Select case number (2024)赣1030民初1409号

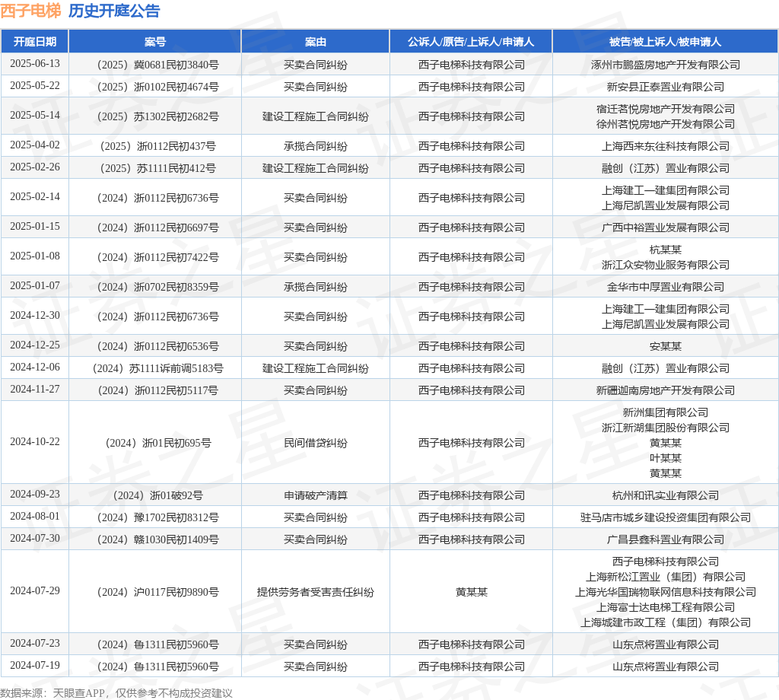click(155, 539)
